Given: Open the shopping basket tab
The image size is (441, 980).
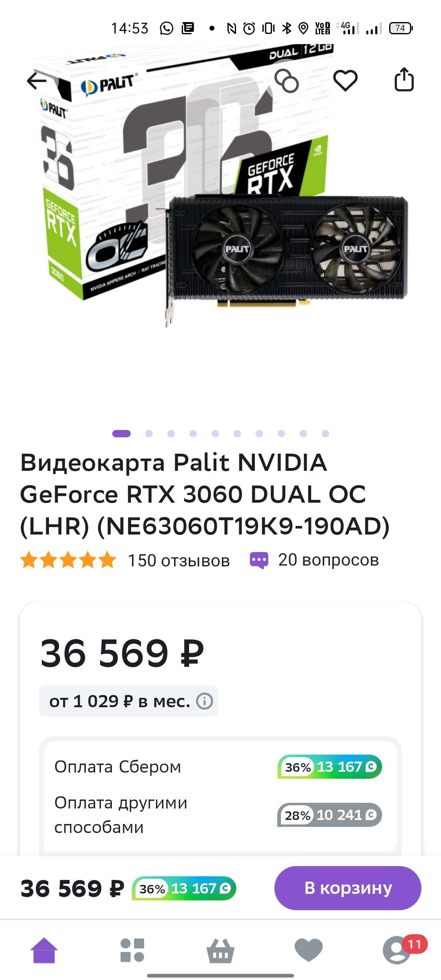Looking at the screenshot, I should tap(220, 951).
